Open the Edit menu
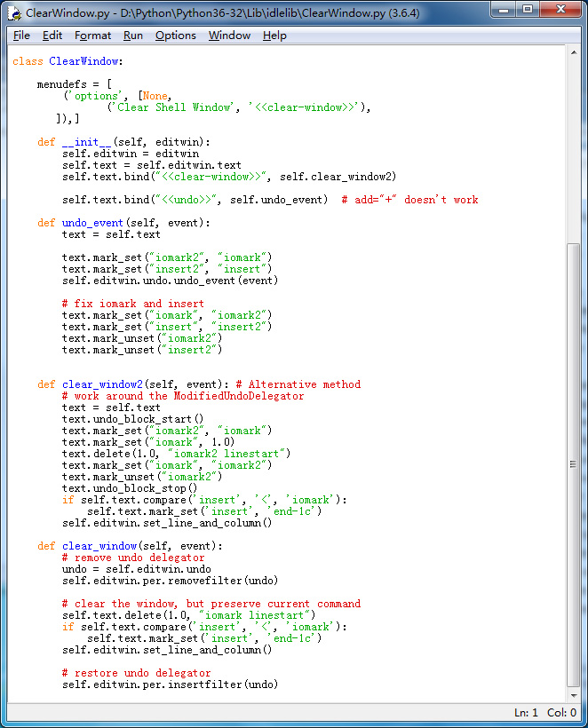Viewport: 588px width, 728px height. (52, 36)
